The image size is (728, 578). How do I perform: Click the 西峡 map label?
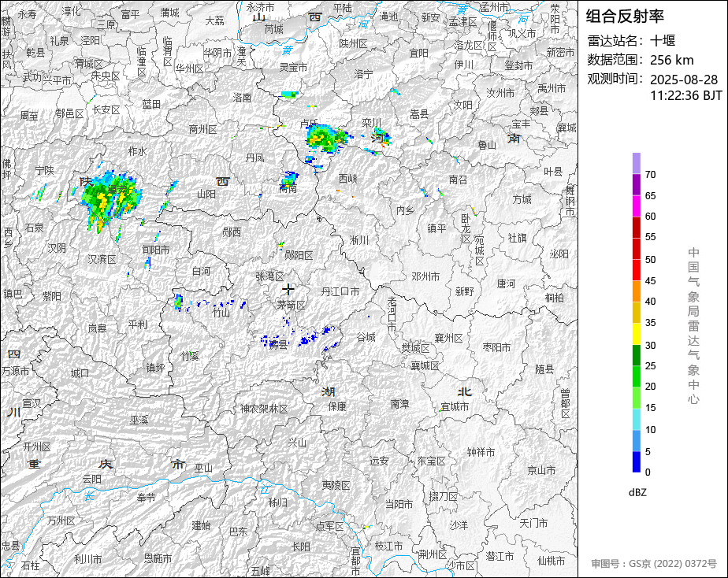coord(347,179)
